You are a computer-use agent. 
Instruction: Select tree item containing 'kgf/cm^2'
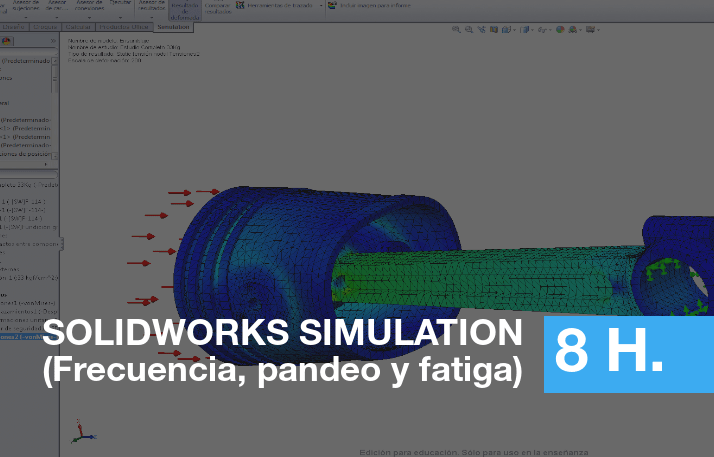pyautogui.click(x=29, y=278)
